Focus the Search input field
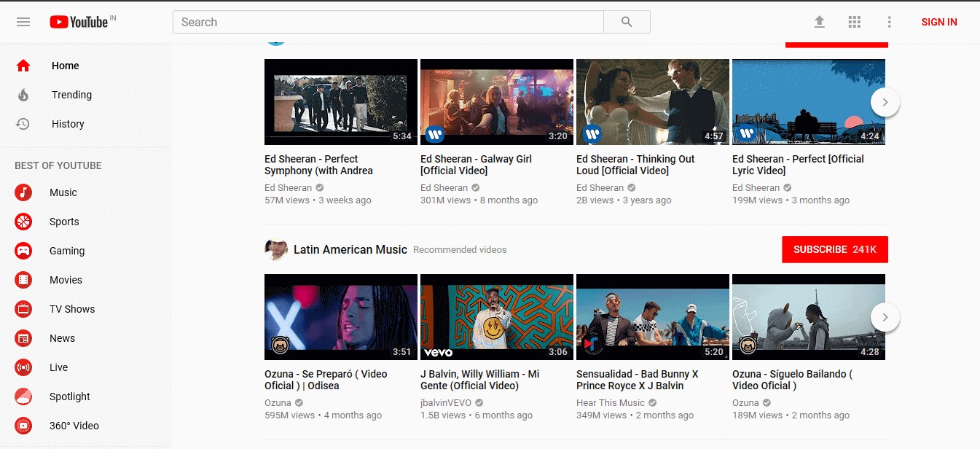Screen dimensions: 980x449 point(388,22)
